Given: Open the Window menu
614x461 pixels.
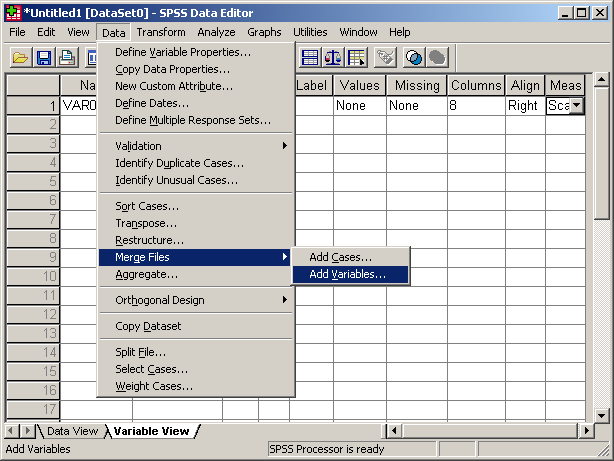Looking at the screenshot, I should 358,32.
